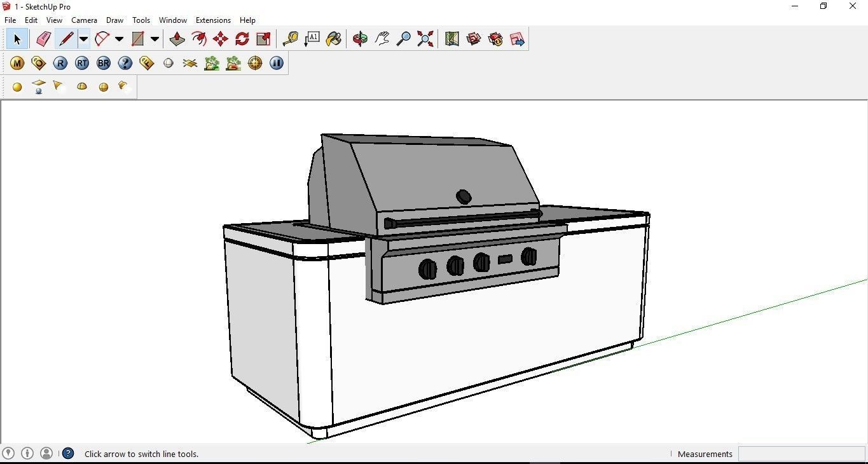
Task: Click the Send to LayOut icon
Action: [517, 39]
